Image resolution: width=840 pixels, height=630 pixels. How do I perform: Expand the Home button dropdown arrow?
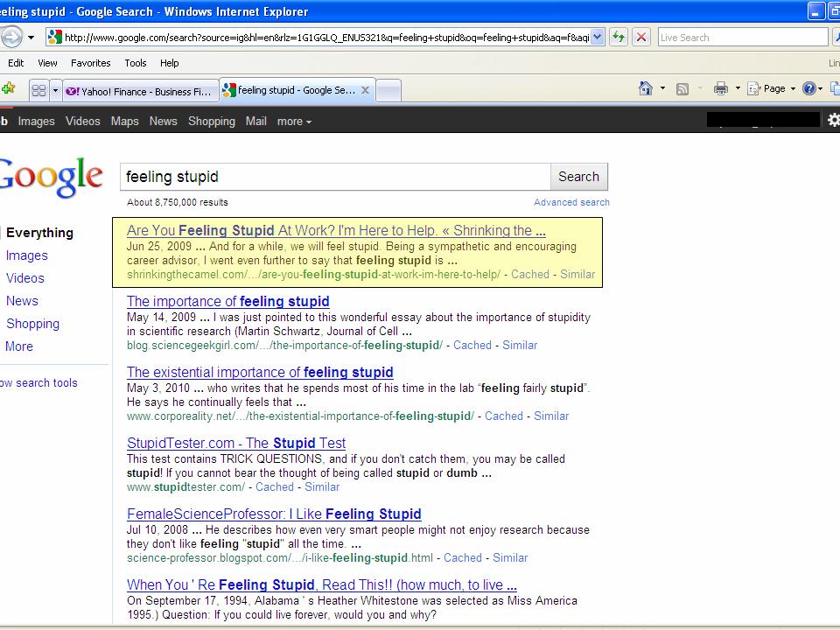[x=662, y=88]
